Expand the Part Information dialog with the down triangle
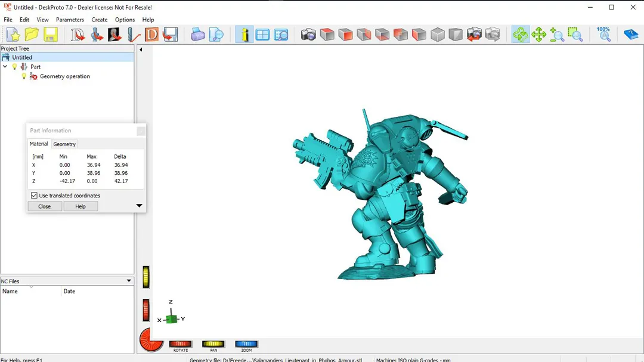This screenshot has height=362, width=644. (x=139, y=205)
